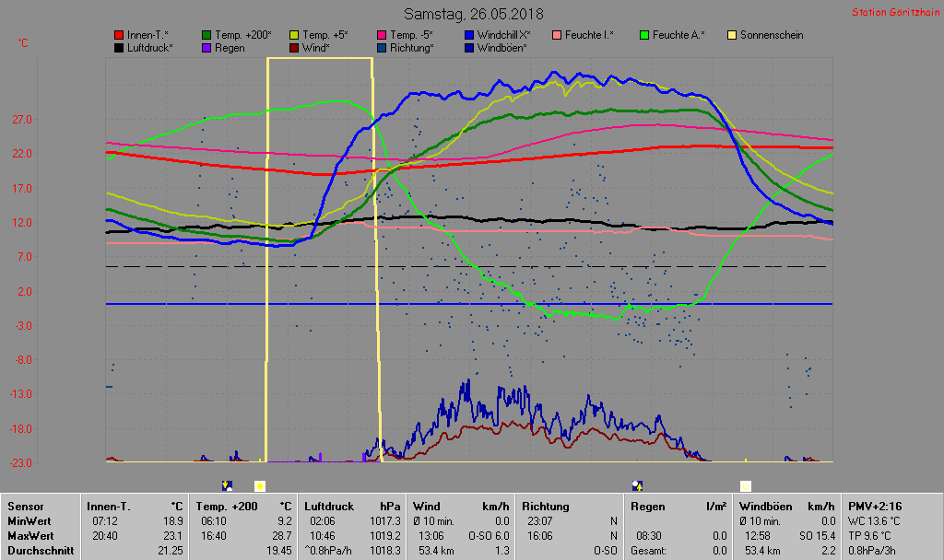944x560 pixels.
Task: Click the purple Regen legend swatch
Action: [x=206, y=48]
